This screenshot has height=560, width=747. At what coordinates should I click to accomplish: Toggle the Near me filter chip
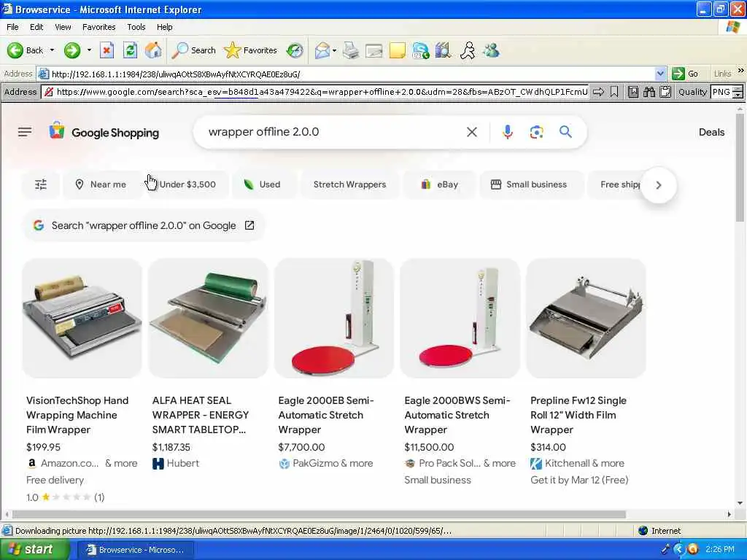click(101, 184)
